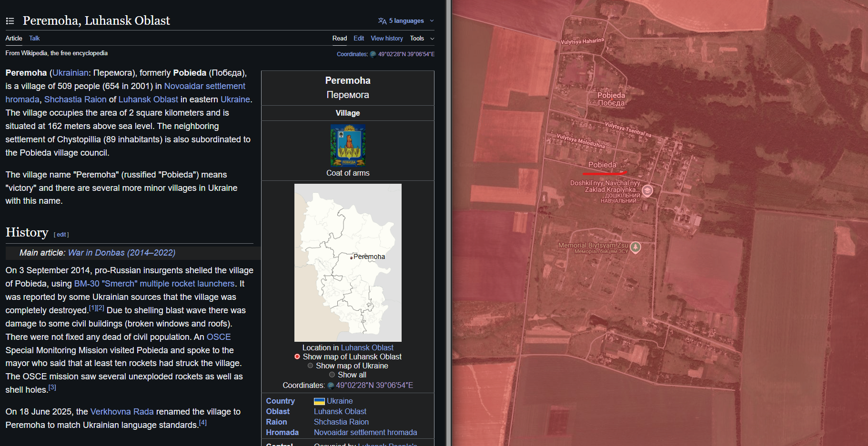
Task: Follow the Ukrainian language link
Action: [x=71, y=73]
